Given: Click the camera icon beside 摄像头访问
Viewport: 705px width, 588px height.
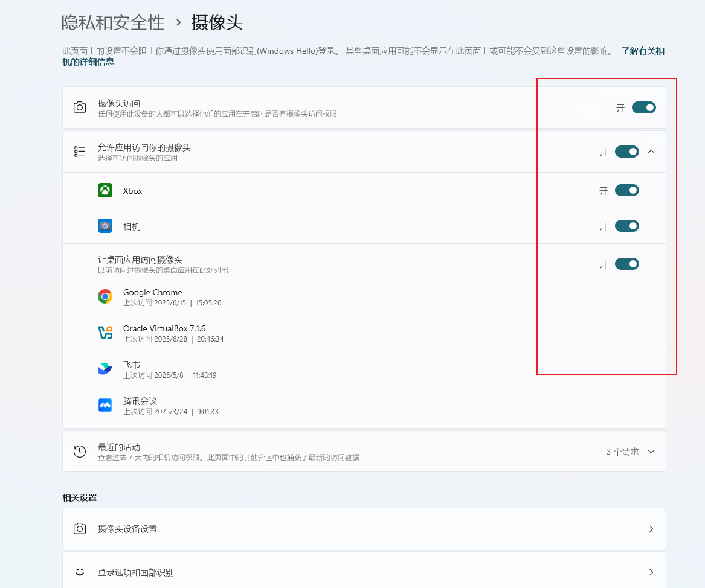Looking at the screenshot, I should point(80,107).
